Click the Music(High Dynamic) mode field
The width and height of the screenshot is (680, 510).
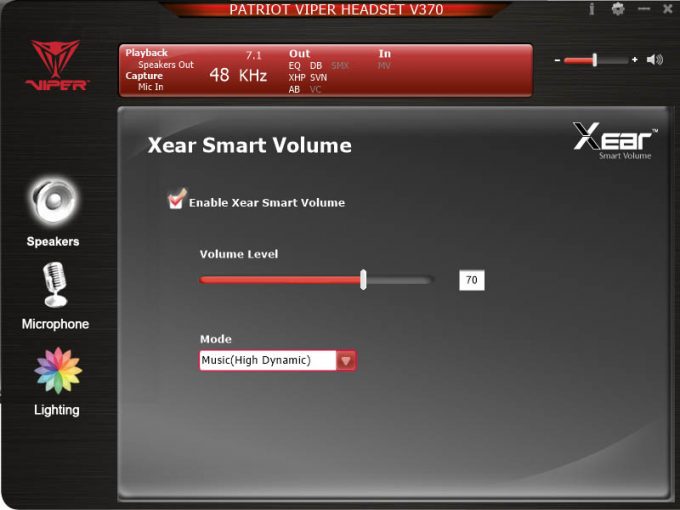[x=268, y=360]
